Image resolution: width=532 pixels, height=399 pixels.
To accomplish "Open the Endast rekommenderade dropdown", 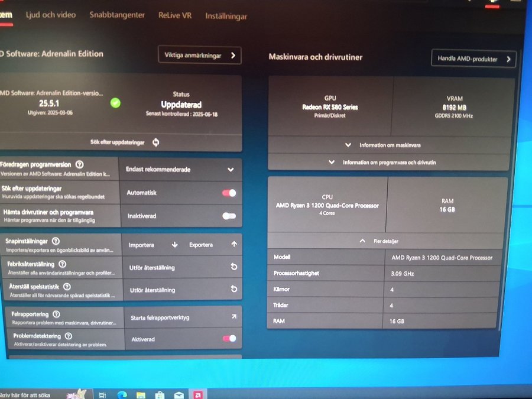I will [180, 169].
